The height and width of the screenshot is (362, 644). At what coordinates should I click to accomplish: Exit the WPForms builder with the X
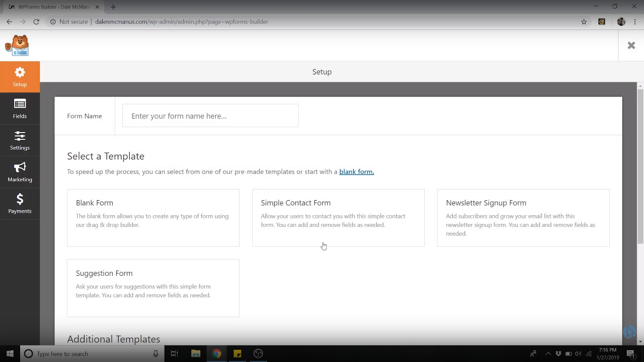click(631, 45)
